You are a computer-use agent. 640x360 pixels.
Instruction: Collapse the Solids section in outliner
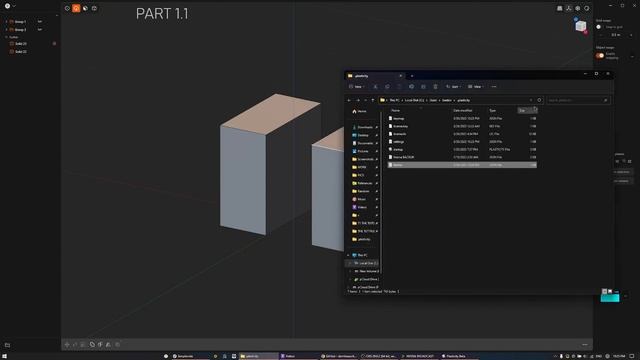(7, 37)
